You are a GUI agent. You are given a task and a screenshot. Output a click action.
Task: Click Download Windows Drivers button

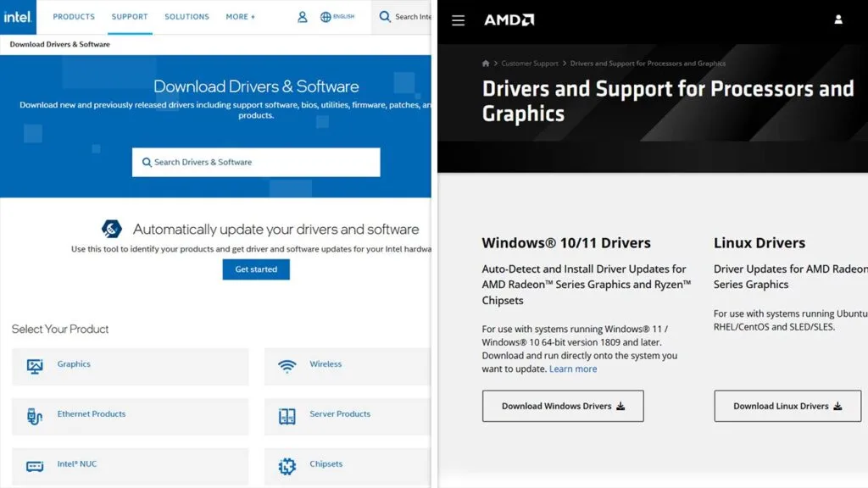click(x=563, y=406)
